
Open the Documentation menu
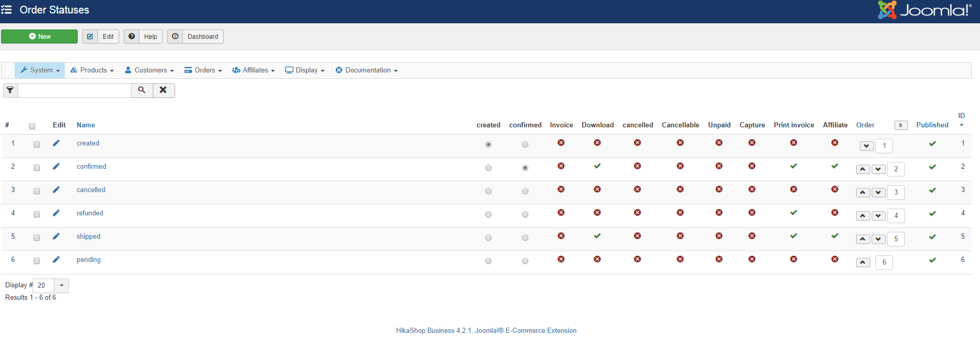[x=367, y=70]
